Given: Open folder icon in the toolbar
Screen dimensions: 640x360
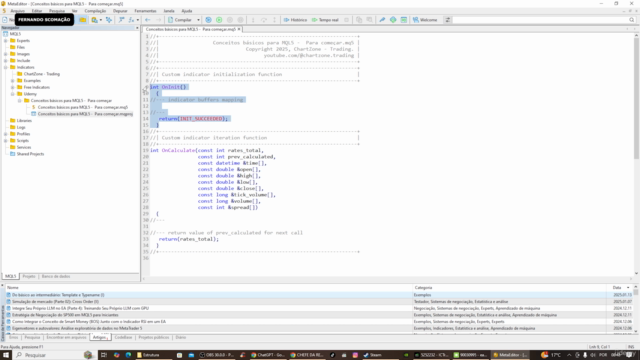Looking at the screenshot, I should click(83, 20).
